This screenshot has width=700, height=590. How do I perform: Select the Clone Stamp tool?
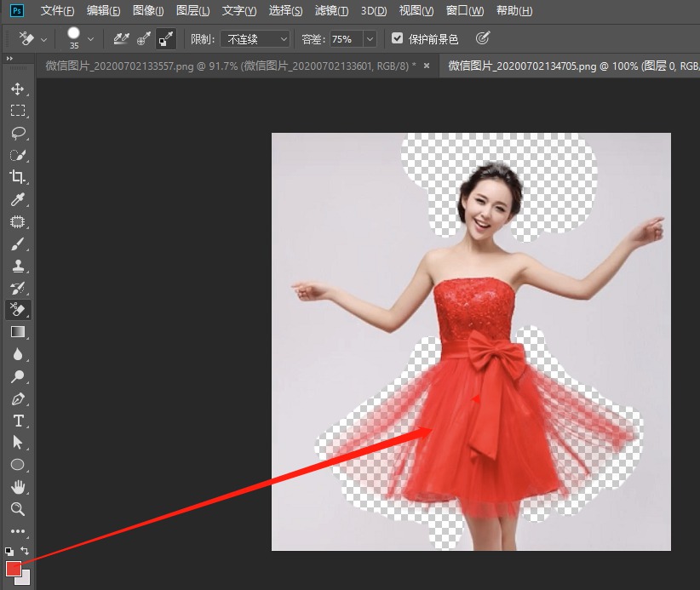pos(17,266)
